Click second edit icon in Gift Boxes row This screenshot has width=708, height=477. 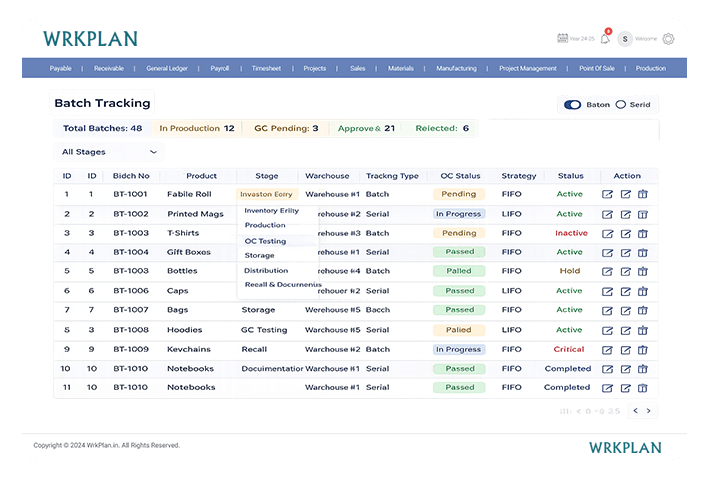pos(625,253)
